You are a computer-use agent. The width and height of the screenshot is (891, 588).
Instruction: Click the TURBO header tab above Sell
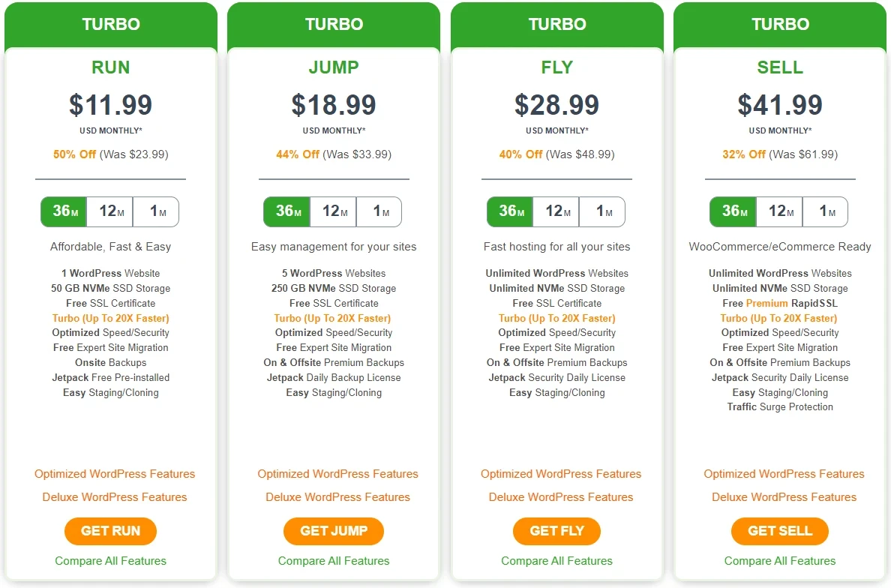[780, 24]
